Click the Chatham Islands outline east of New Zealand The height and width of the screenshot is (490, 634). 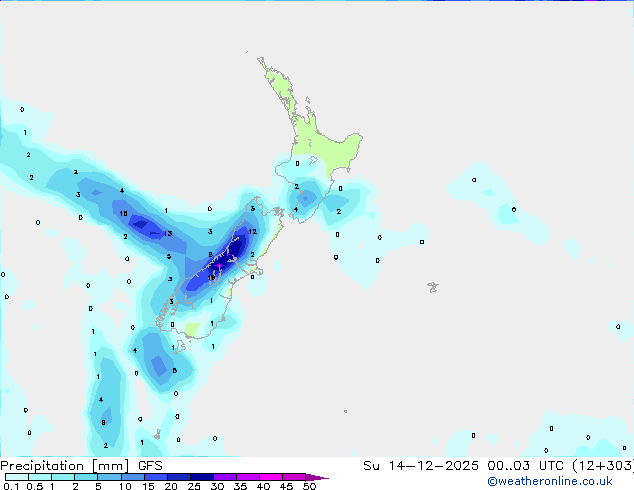(x=433, y=287)
